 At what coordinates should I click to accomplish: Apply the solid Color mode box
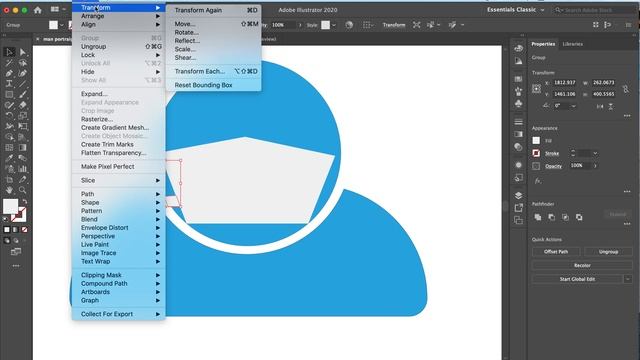point(7,230)
